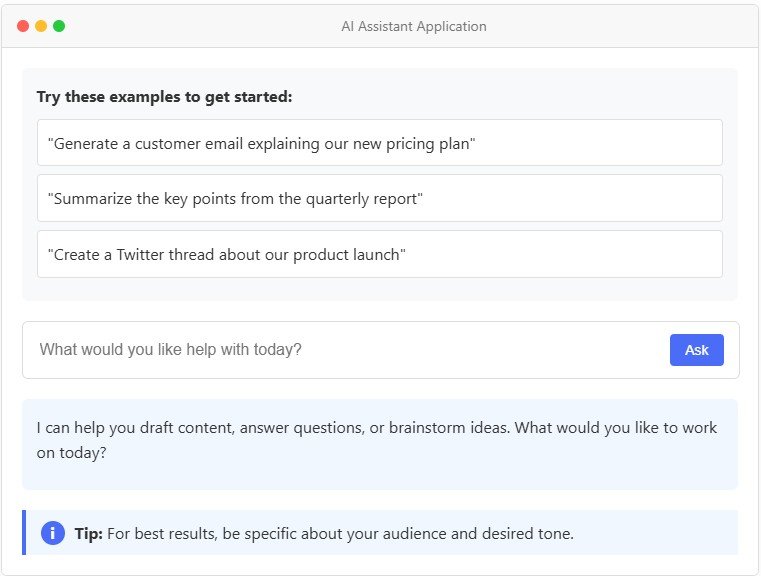The width and height of the screenshot is (761, 576).
Task: Select the customer email pricing plan example
Action: (x=379, y=143)
